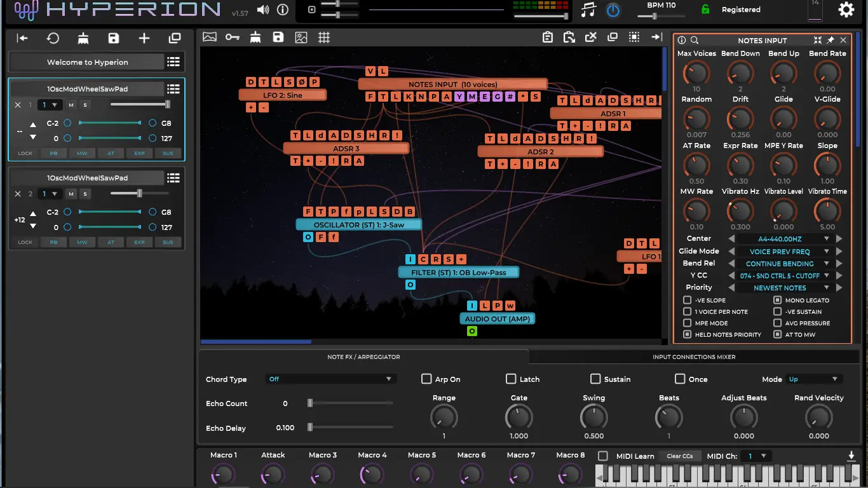Screen dimensions: 868x488
Task: Click the speaker volume icon
Action: tap(262, 10)
